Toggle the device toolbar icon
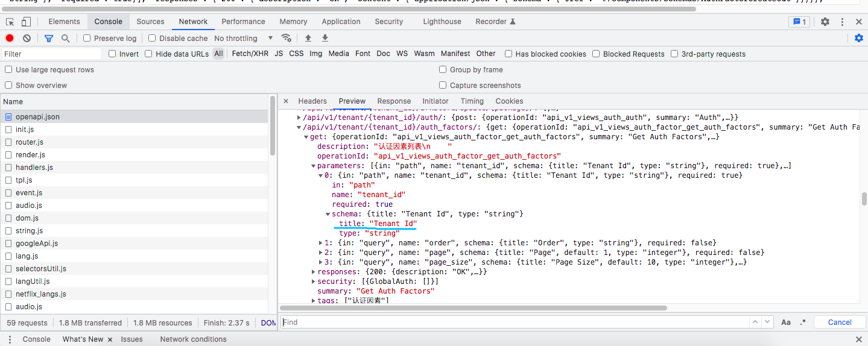868x346 pixels. (x=26, y=22)
